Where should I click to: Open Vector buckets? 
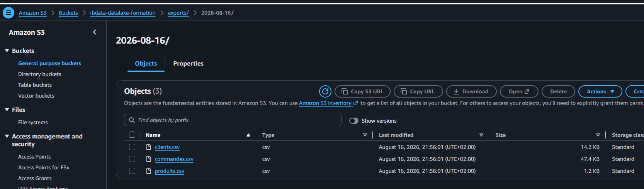click(x=36, y=96)
